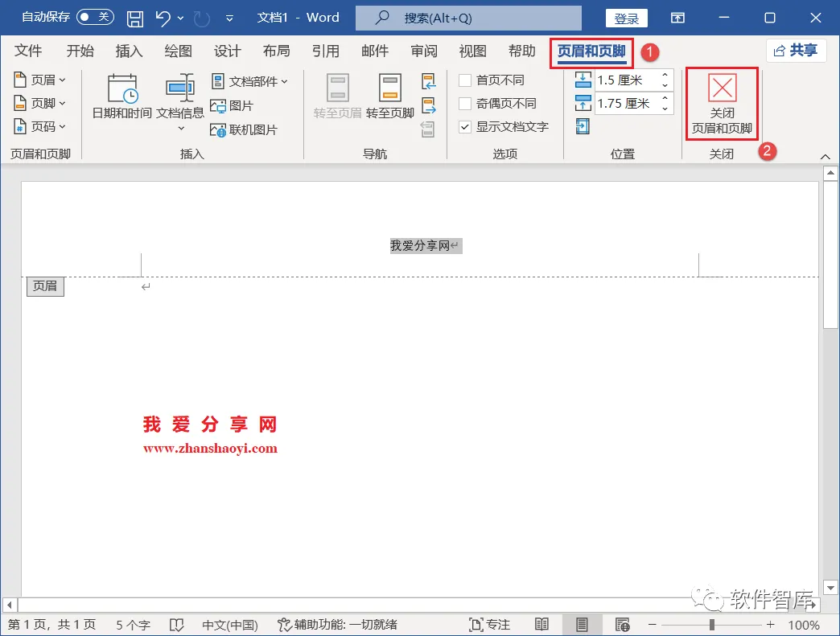Open the 设计 tab

pos(228,51)
